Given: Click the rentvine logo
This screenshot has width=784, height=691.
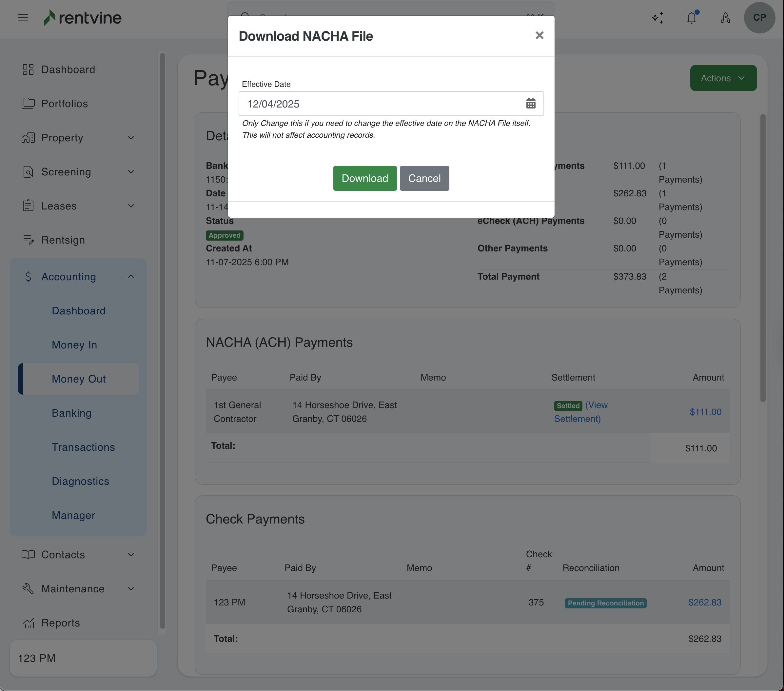Looking at the screenshot, I should 83,18.
